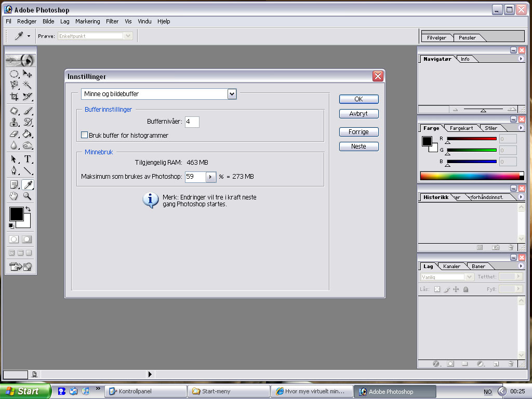
Task: Open the Fil menu
Action: coord(8,21)
